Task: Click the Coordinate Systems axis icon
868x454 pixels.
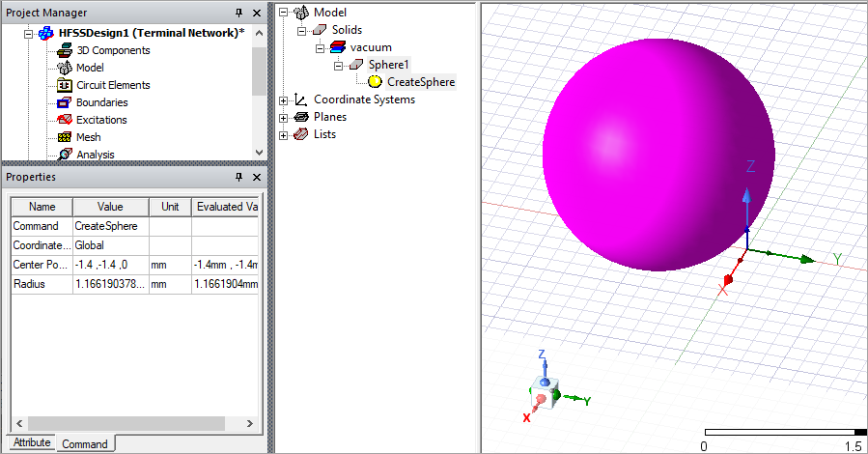Action: 300,99
